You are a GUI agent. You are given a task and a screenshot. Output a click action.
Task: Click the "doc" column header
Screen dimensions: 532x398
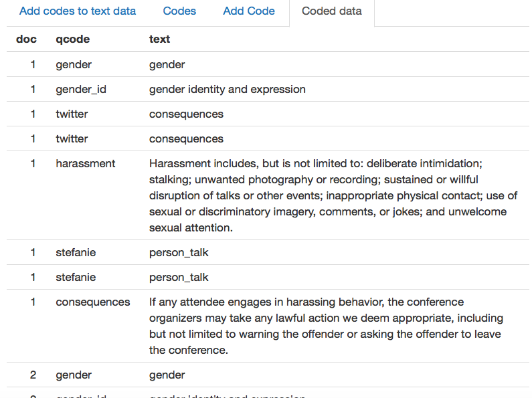tap(27, 39)
